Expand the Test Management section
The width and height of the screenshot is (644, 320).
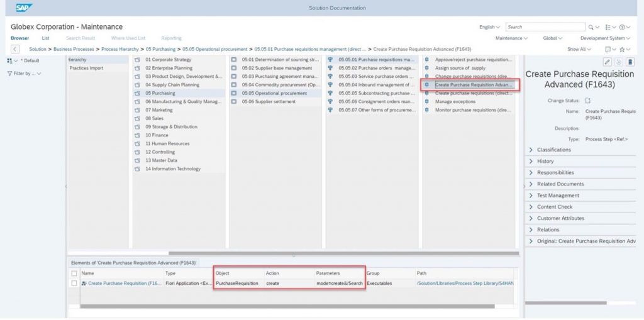tap(531, 196)
